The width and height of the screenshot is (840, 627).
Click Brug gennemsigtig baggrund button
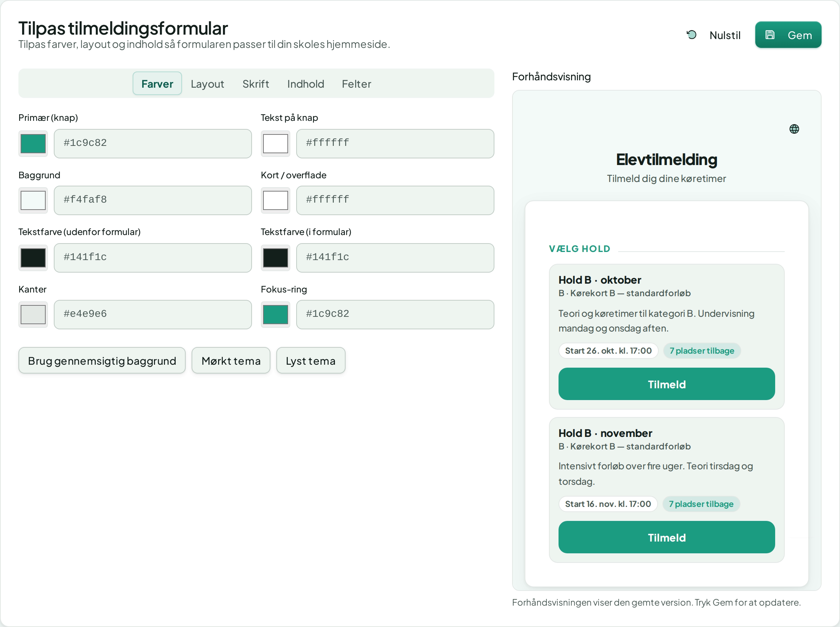[x=102, y=361]
